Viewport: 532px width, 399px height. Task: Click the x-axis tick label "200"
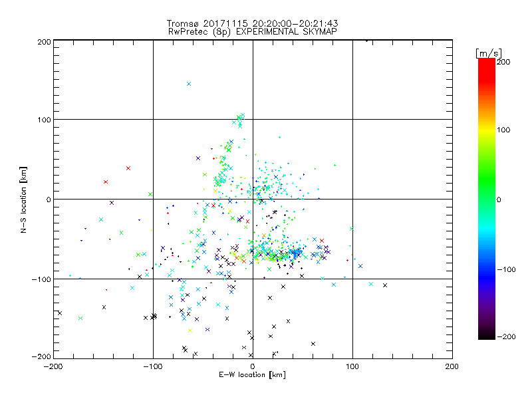point(452,366)
